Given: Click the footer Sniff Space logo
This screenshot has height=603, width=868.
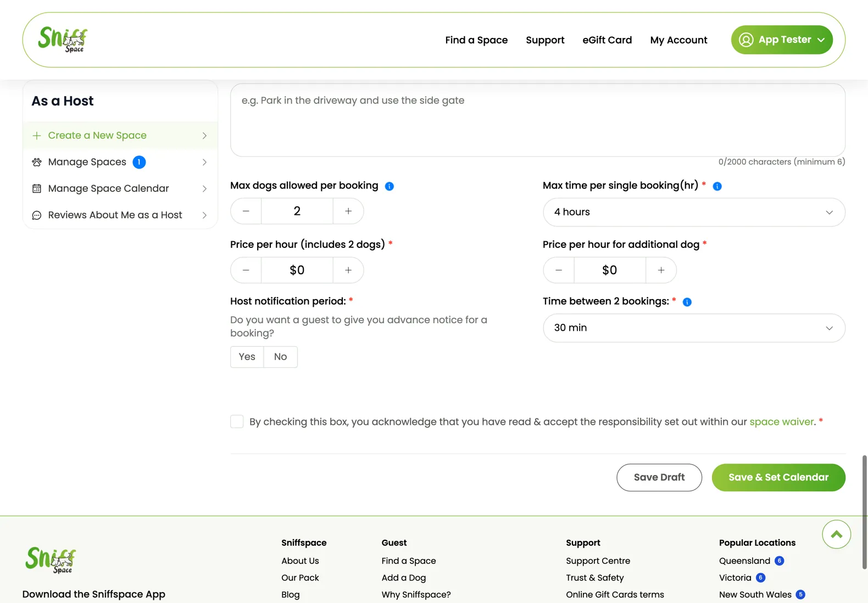Looking at the screenshot, I should (x=51, y=560).
